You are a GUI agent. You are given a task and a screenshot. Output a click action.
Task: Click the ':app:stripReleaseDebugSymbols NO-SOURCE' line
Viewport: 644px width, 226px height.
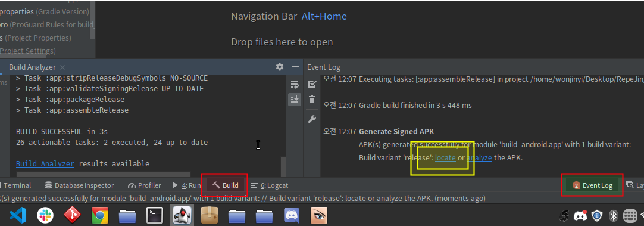click(112, 78)
